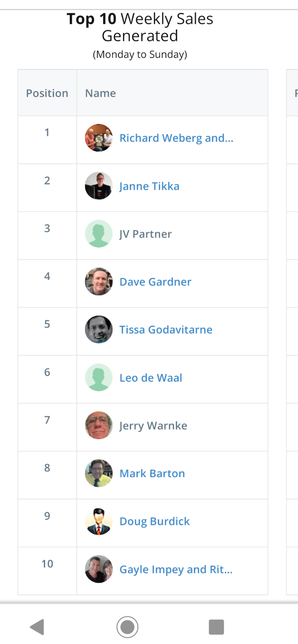Open Leo de Waal's name link
Screen dimensions: 298x644
(x=151, y=378)
